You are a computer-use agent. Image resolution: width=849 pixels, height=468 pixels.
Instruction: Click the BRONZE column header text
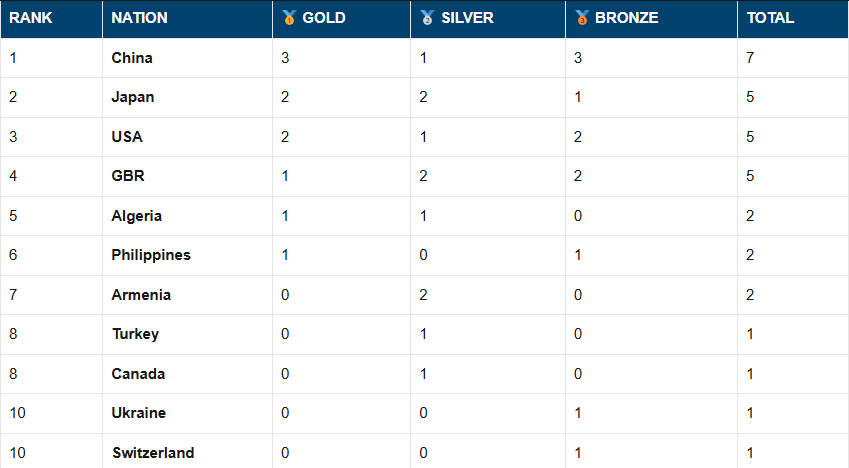click(x=627, y=18)
